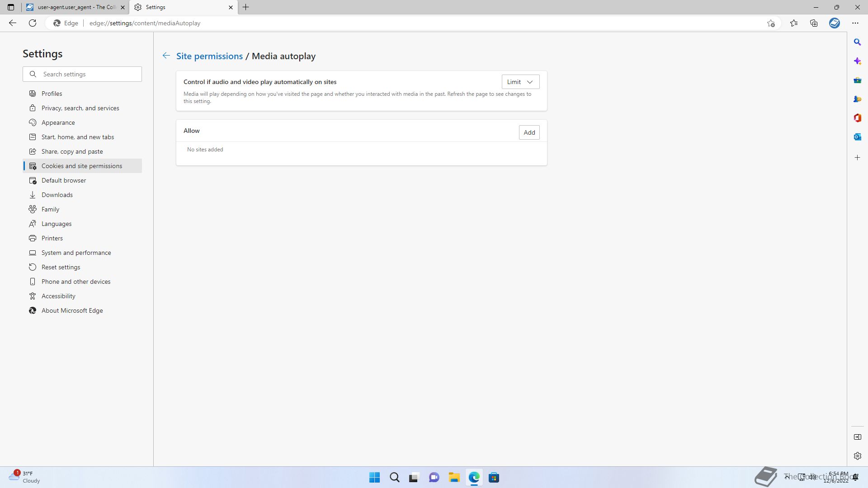
Task: Go back to Site permissions with arrow
Action: pos(166,56)
